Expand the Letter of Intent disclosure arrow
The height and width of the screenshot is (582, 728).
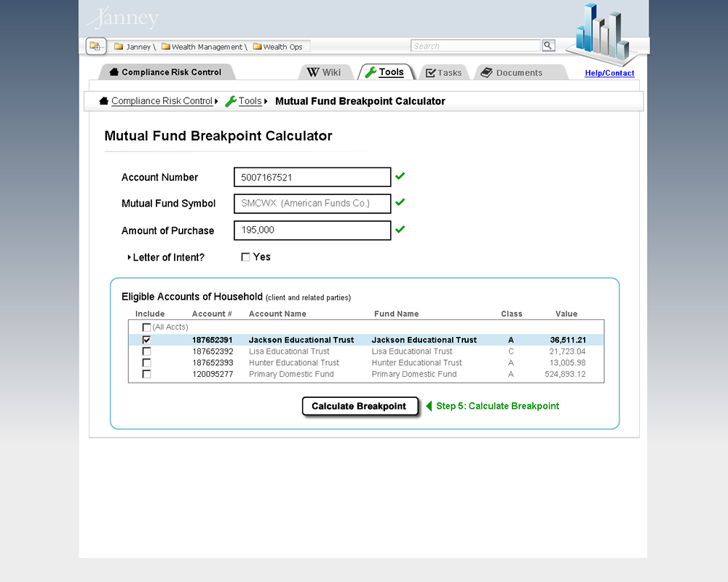click(128, 256)
